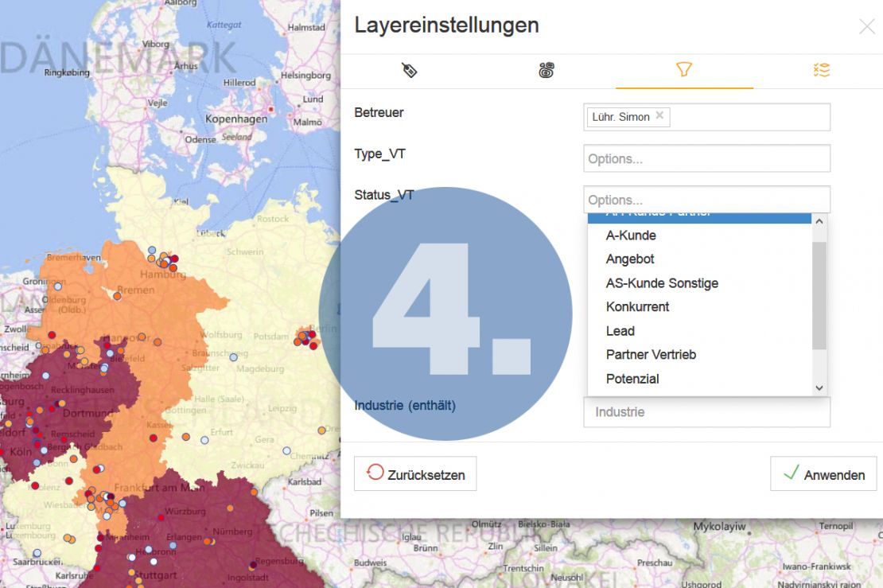Click the Karlsbad map label
The image size is (883, 588).
tap(304, 482)
